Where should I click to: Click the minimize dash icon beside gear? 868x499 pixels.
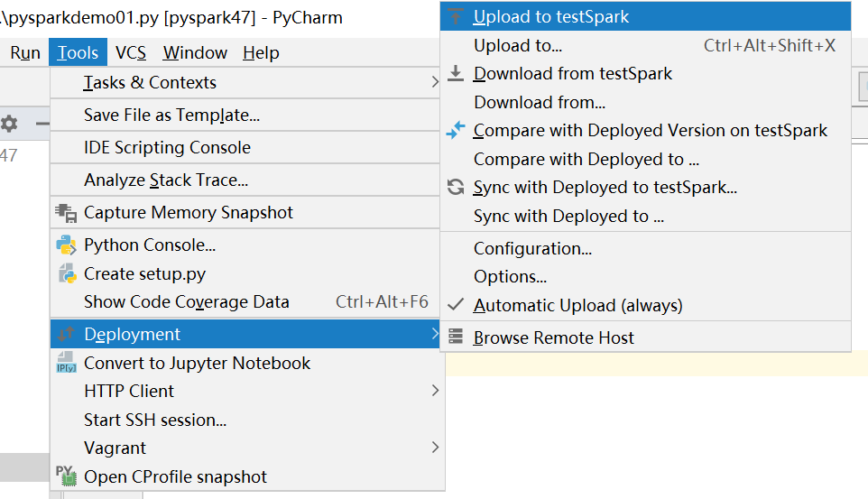[x=42, y=123]
